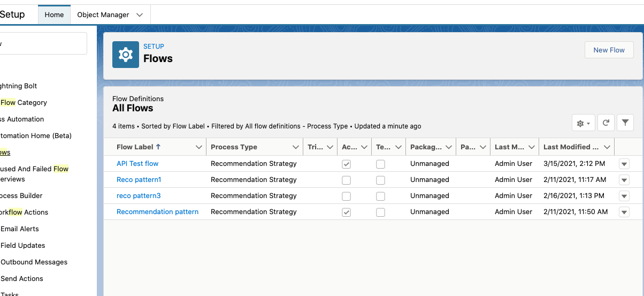Viewport: 644px width, 296px height.
Task: Click the Flows setup gear icon
Action: coord(125,55)
